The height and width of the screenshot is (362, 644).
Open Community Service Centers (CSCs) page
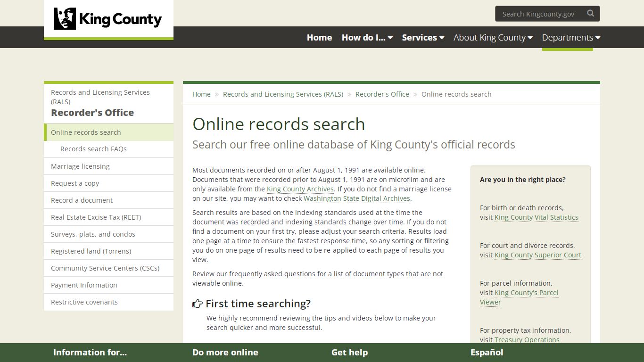[108, 268]
